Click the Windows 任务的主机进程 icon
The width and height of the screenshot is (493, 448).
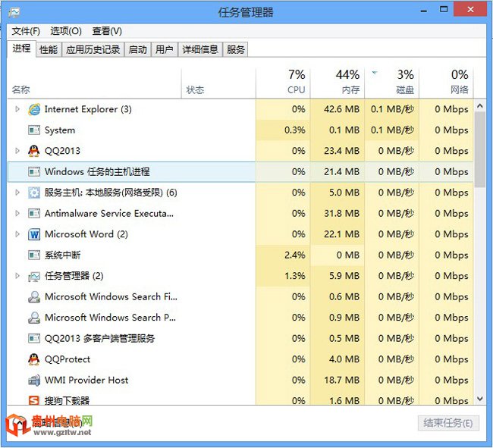[34, 171]
